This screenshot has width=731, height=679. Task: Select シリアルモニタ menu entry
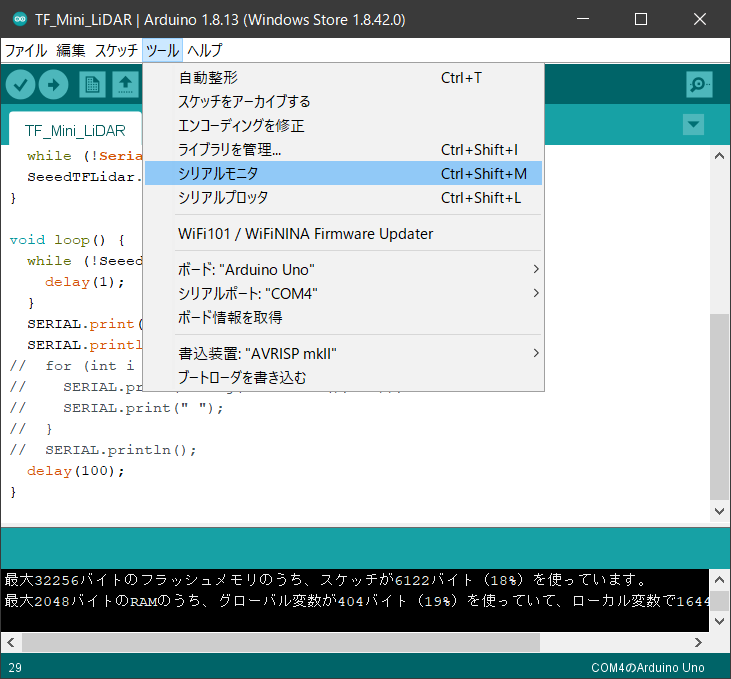coord(345,173)
